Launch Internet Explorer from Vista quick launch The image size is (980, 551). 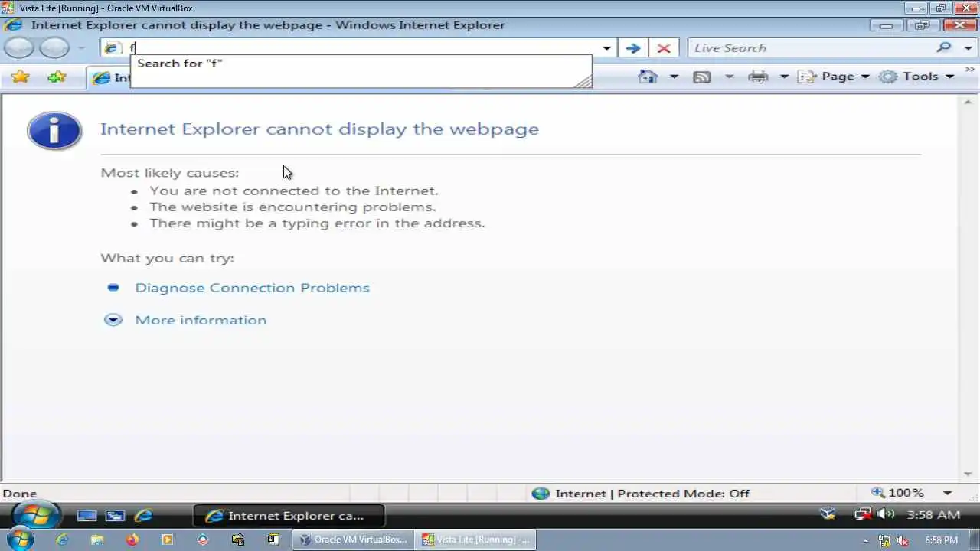click(x=142, y=516)
